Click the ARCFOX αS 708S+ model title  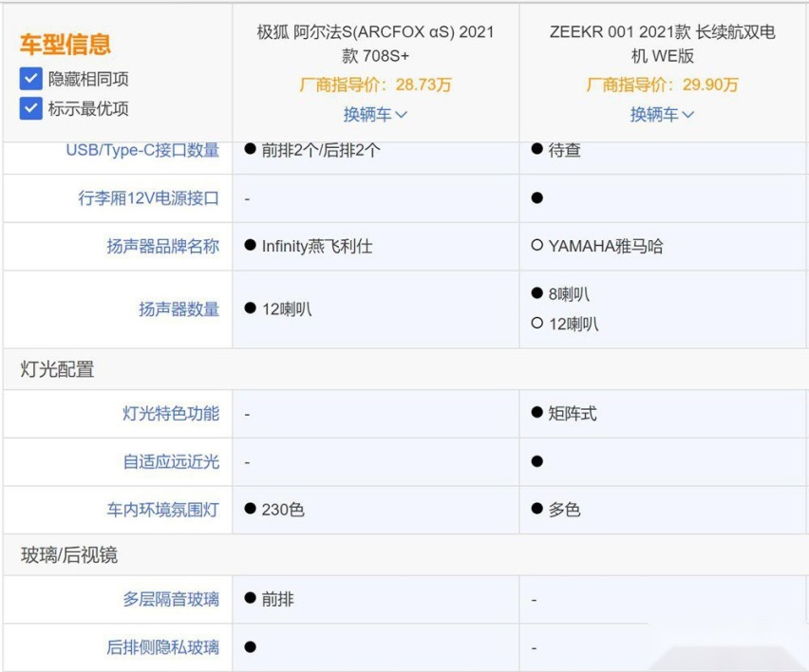375,44
